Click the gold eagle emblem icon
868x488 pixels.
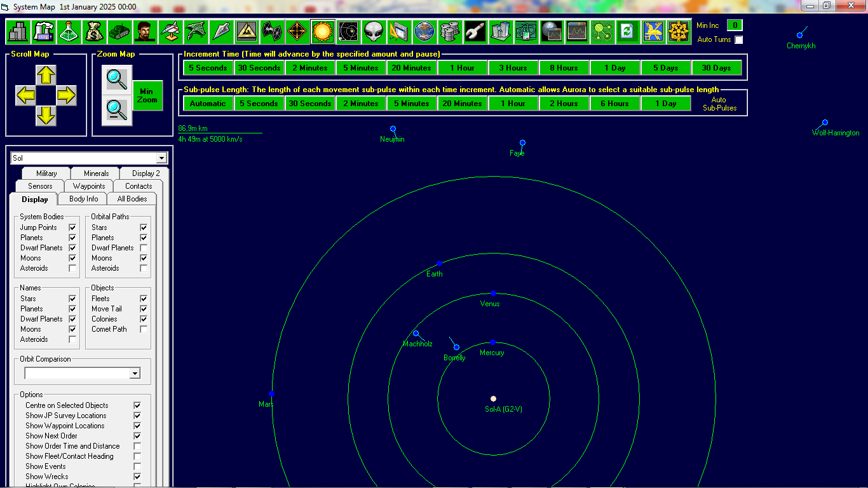click(654, 30)
